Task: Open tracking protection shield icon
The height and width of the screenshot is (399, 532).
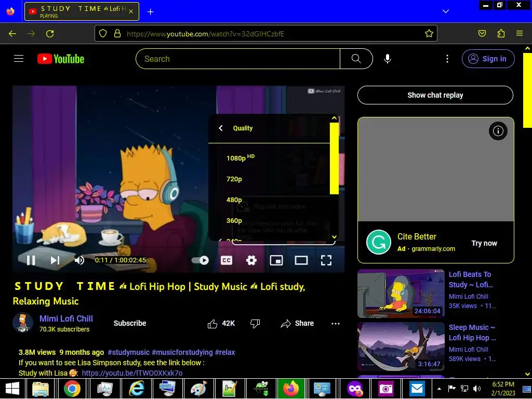Action: [103, 34]
